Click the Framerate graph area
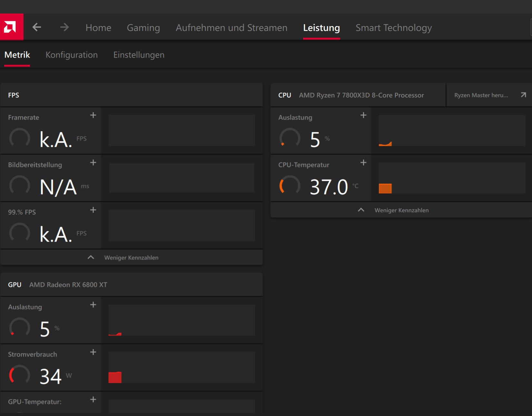The image size is (532, 416). (182, 131)
